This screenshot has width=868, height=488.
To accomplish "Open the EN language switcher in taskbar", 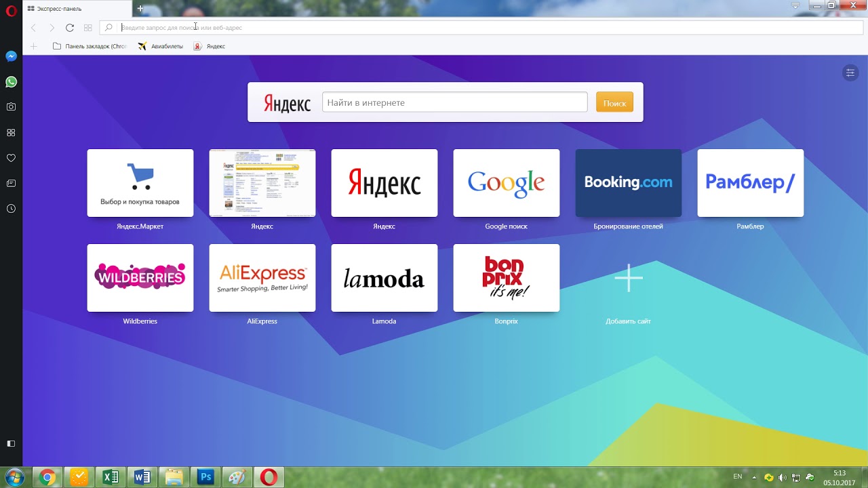I will [x=737, y=477].
